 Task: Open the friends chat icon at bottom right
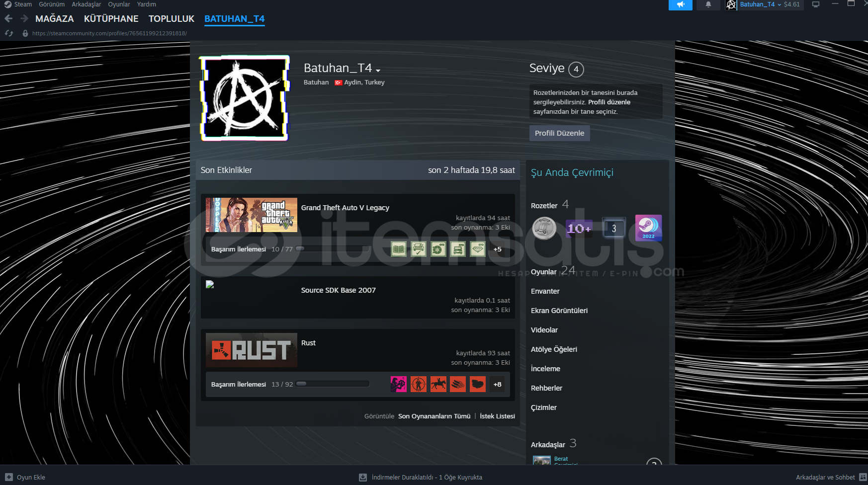863,477
